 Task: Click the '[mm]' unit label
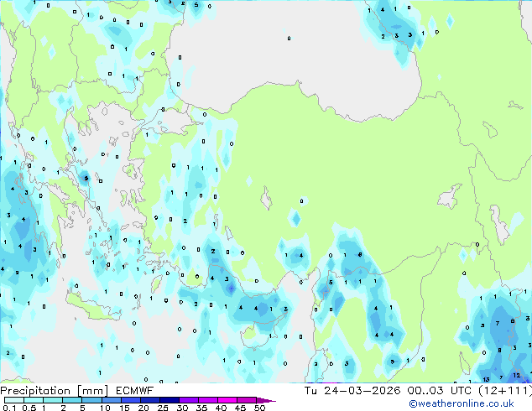pyautogui.click(x=92, y=391)
